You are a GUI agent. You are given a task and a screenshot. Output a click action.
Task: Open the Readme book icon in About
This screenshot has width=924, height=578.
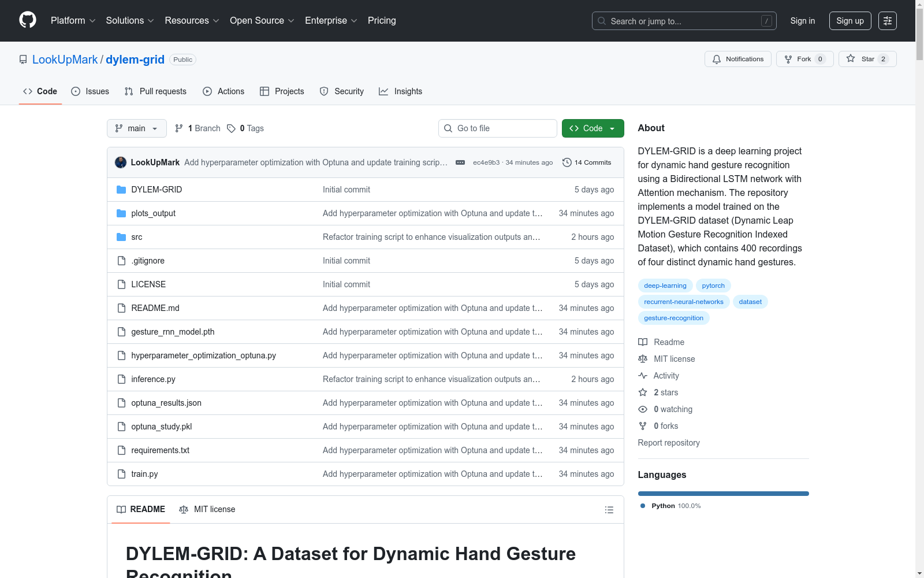click(x=643, y=342)
